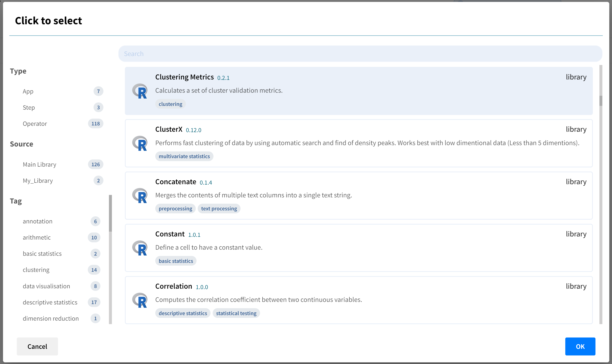Viewport: 612px width, 364px height.
Task: Select the ClusterX title
Action: (x=169, y=129)
